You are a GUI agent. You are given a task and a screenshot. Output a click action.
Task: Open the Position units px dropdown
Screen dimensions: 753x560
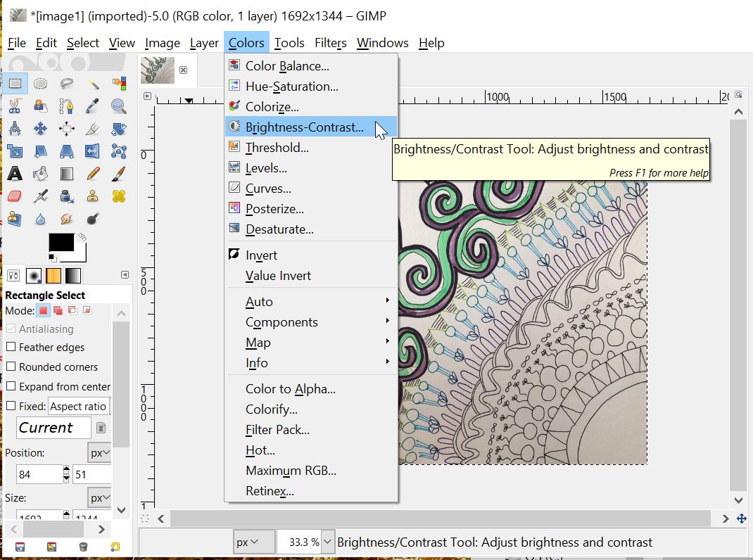pyautogui.click(x=100, y=452)
